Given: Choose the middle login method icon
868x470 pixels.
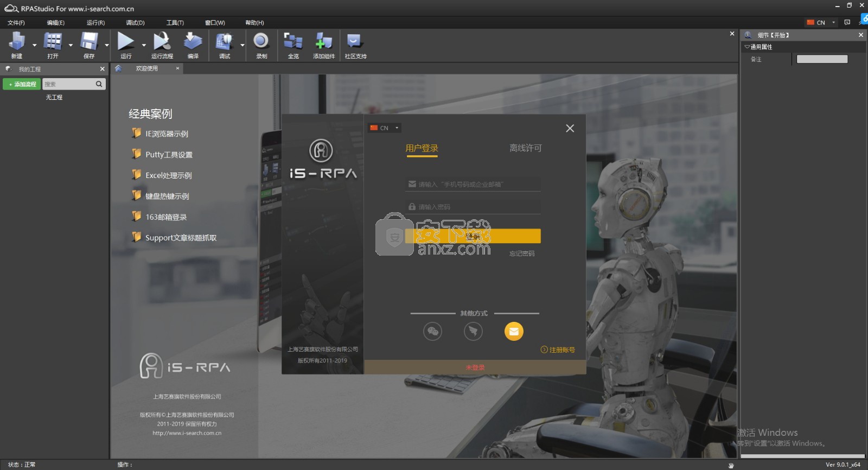Looking at the screenshot, I should pyautogui.click(x=473, y=331).
